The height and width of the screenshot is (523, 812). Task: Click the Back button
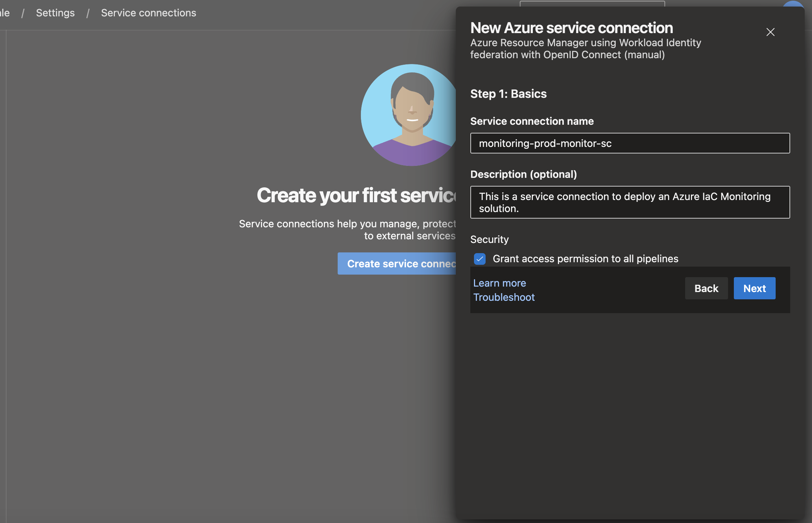(x=706, y=288)
